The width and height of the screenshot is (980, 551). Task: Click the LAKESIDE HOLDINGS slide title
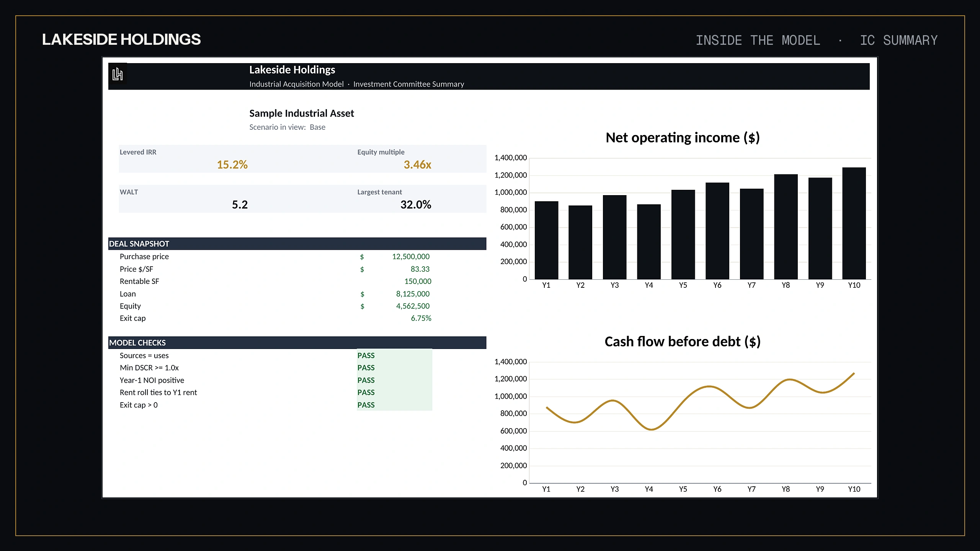[121, 39]
